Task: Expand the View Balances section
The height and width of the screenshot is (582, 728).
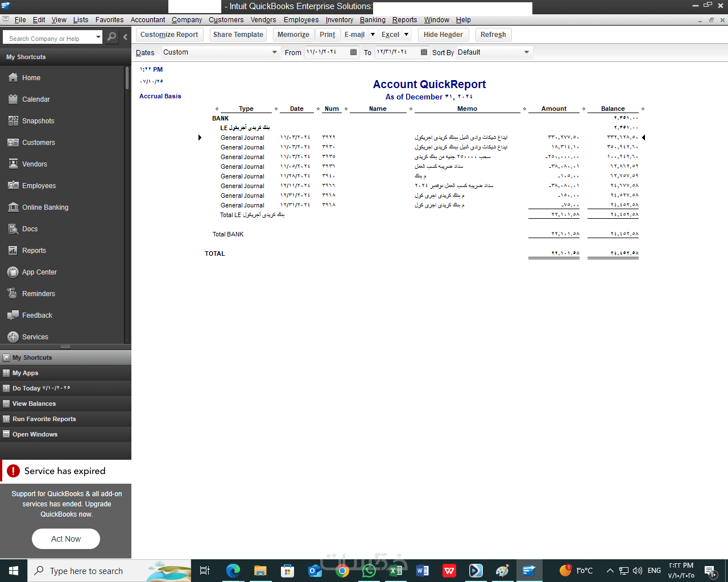Action: click(x=65, y=404)
